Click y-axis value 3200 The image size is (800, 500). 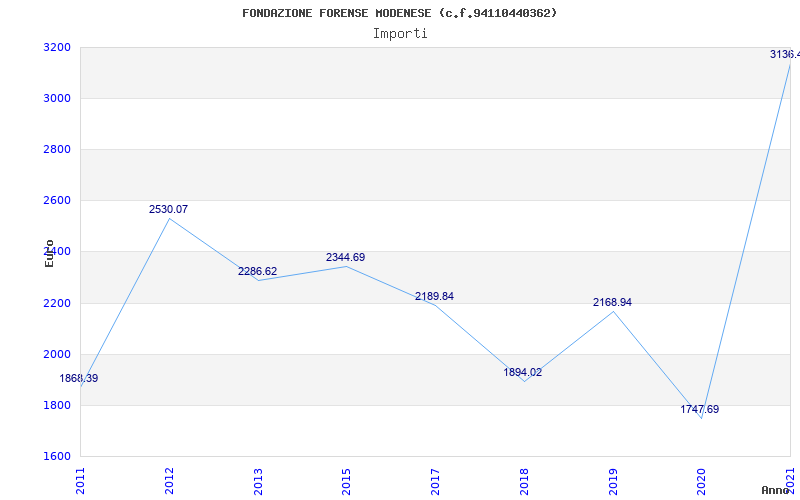[x=57, y=47]
